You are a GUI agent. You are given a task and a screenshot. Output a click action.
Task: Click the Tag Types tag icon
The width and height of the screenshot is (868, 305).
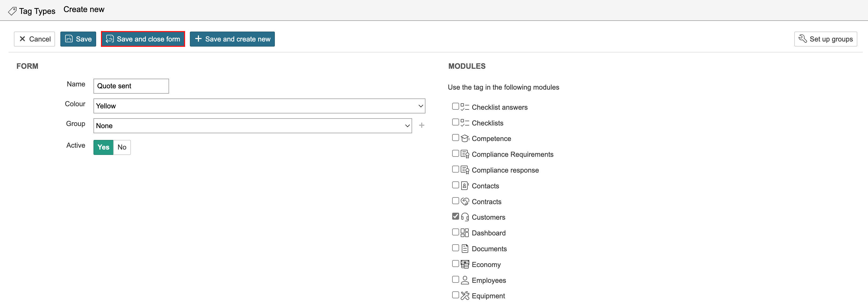tap(12, 11)
